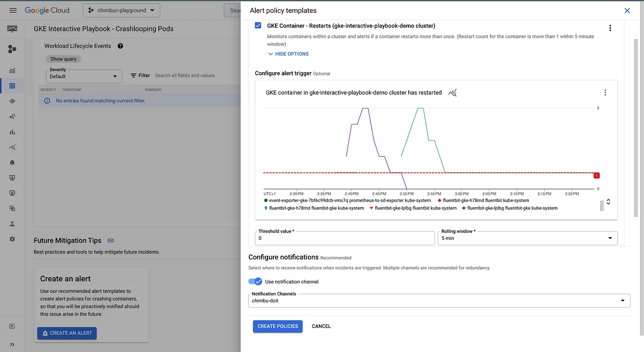644x352 pixels.
Task: Collapse options via HIDE OPTIONS
Action: (288, 54)
